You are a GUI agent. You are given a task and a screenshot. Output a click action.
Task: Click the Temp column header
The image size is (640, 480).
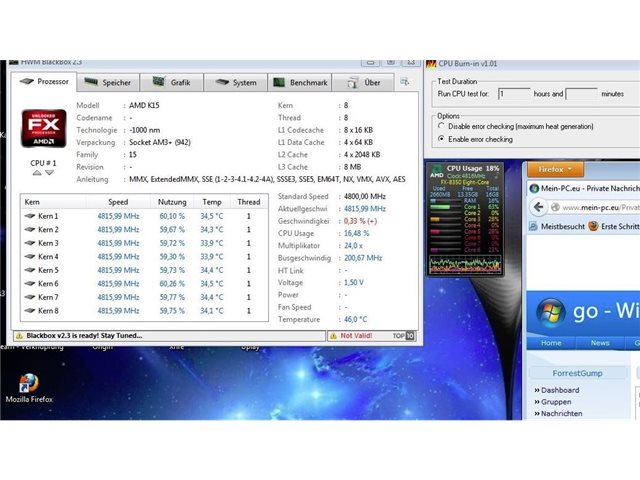(212, 202)
